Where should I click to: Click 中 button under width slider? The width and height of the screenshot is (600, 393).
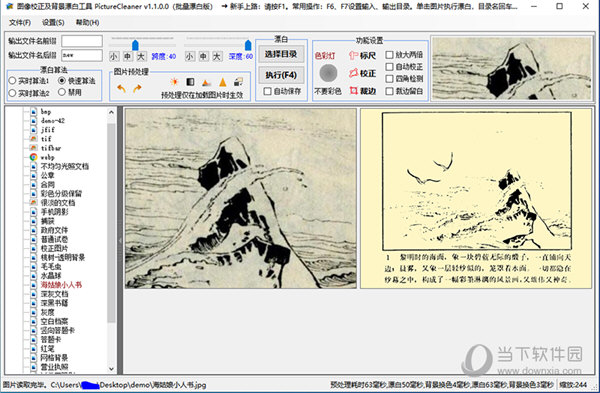pyautogui.click(x=127, y=57)
